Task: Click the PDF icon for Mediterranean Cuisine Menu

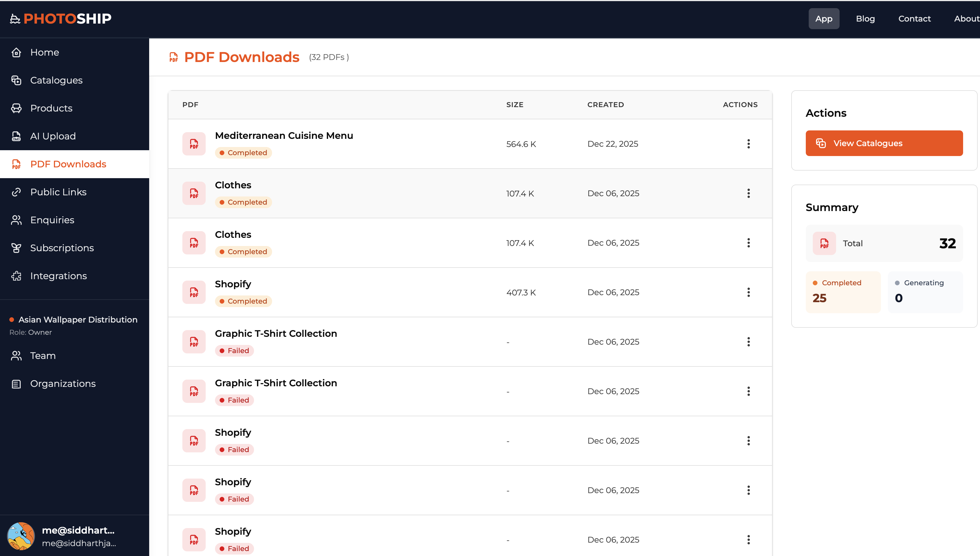Action: tap(194, 144)
